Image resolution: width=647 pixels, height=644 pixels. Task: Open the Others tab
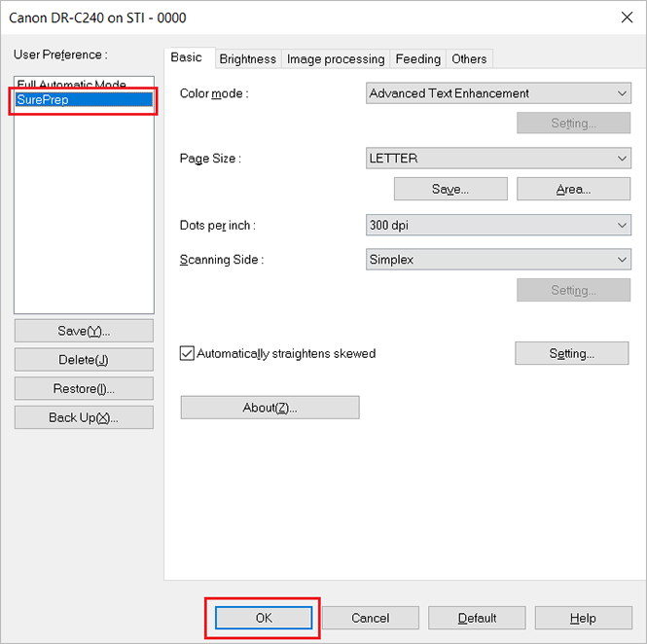[469, 59]
